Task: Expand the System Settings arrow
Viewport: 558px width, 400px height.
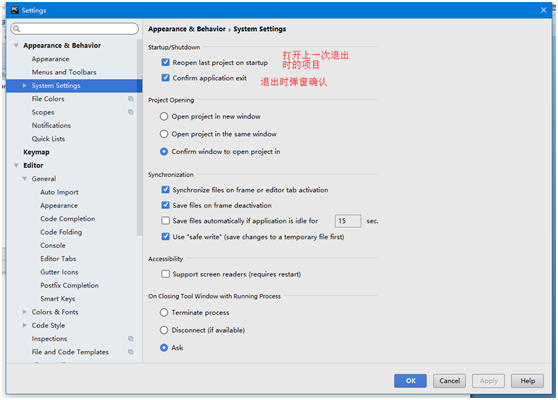Action: tap(25, 85)
